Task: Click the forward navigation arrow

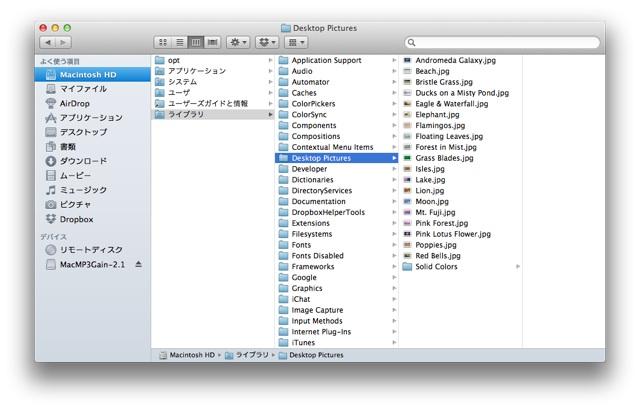Action: click(x=63, y=43)
